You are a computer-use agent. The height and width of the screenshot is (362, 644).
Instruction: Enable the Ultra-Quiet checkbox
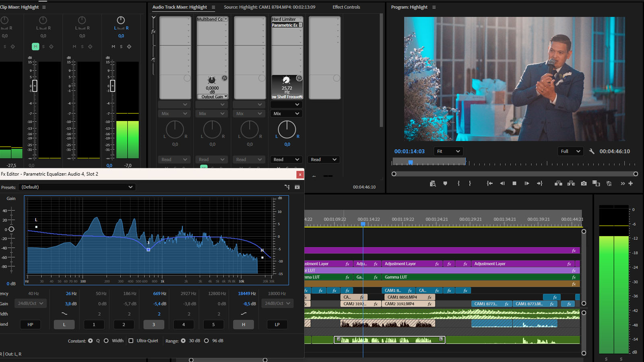pyautogui.click(x=131, y=341)
